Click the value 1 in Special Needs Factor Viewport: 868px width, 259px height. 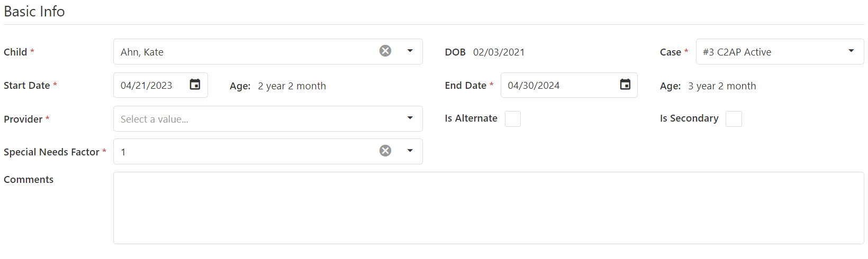pyautogui.click(x=123, y=152)
